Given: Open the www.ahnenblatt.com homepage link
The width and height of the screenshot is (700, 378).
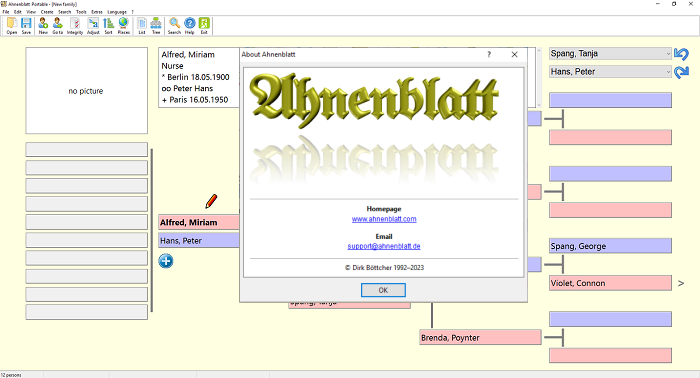Looking at the screenshot, I should coord(384,219).
